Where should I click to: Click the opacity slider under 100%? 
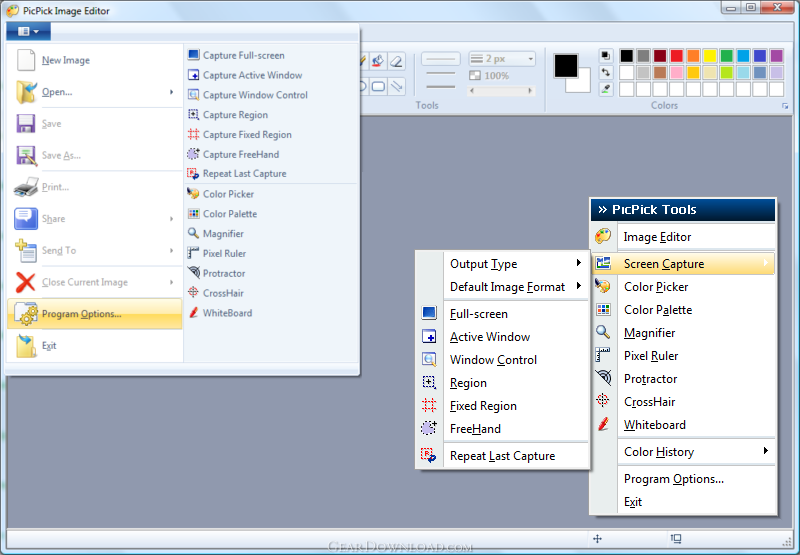(x=501, y=91)
